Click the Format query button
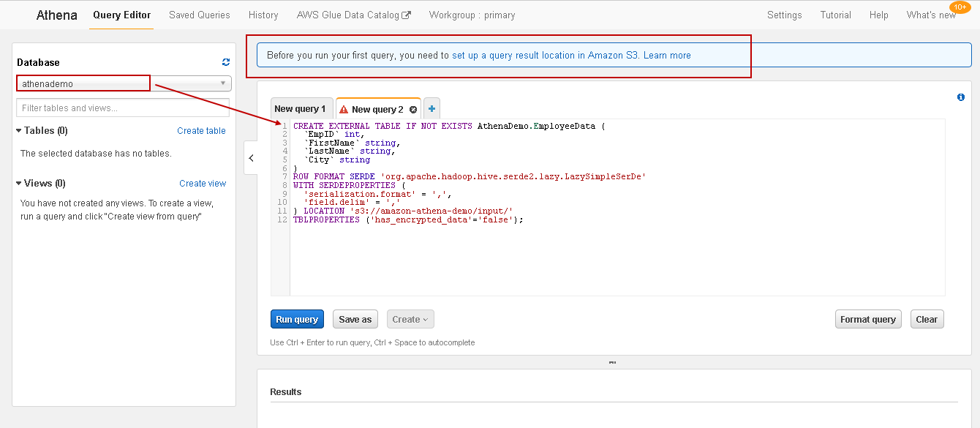980x428 pixels. [x=868, y=319]
